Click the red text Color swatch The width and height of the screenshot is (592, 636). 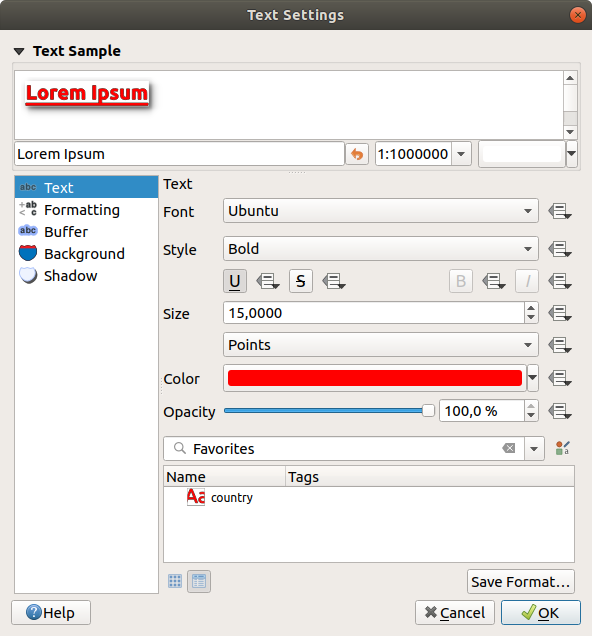point(375,378)
